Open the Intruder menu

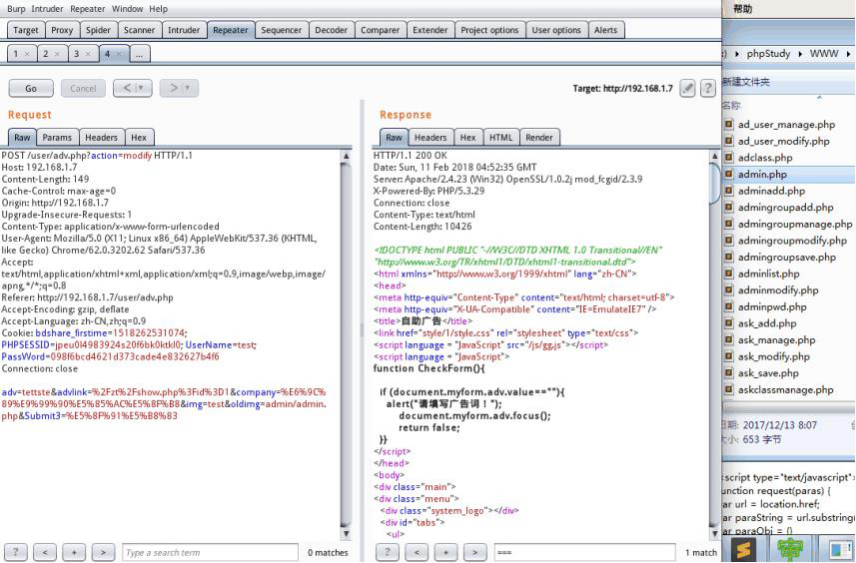(47, 9)
